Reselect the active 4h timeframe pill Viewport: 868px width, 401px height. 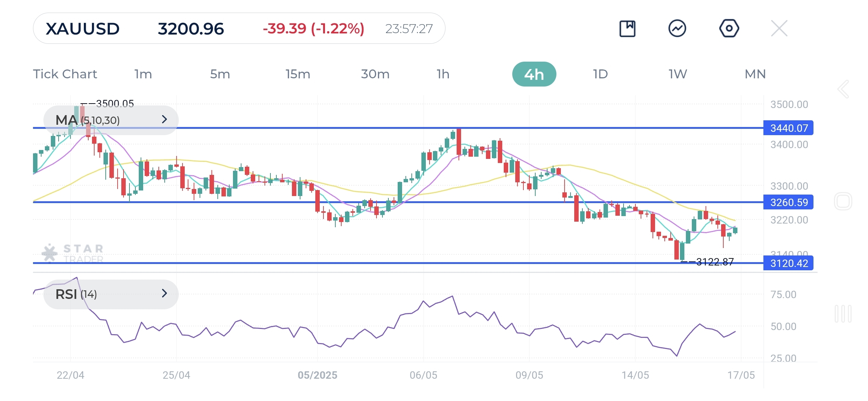point(535,74)
